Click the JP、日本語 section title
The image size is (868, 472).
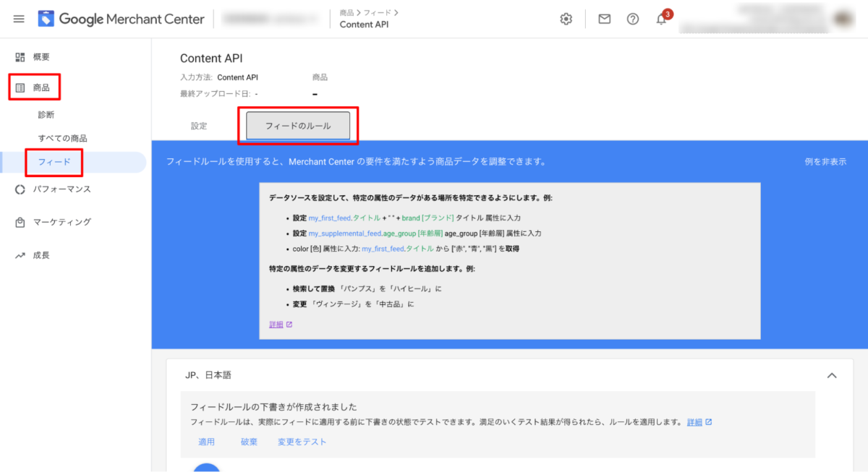(208, 375)
